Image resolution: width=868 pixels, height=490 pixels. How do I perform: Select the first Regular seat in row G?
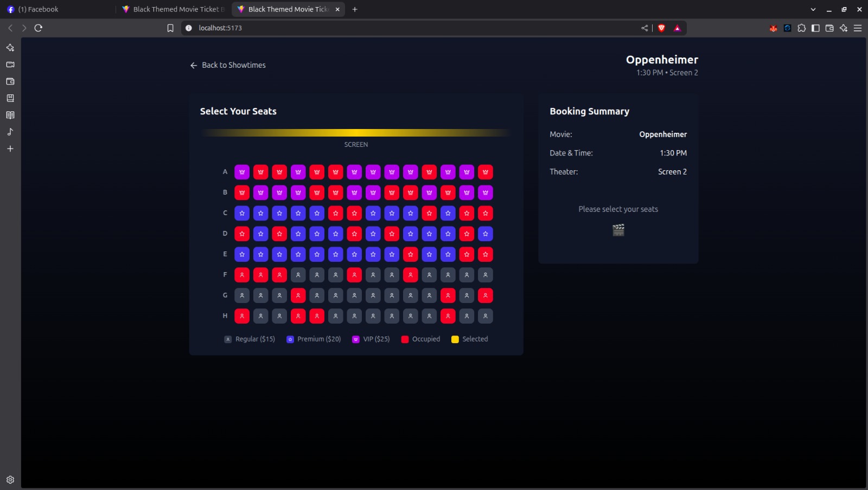[x=242, y=295]
